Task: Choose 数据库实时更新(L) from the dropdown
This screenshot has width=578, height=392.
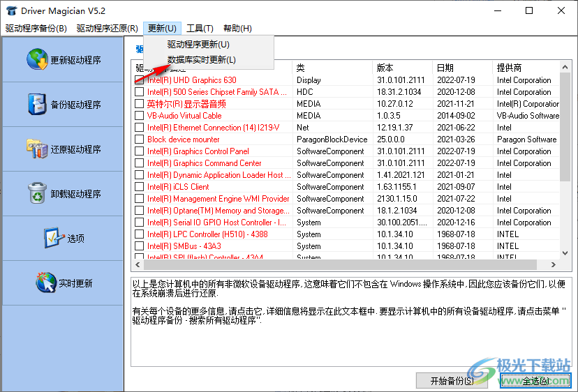Action: 209,60
